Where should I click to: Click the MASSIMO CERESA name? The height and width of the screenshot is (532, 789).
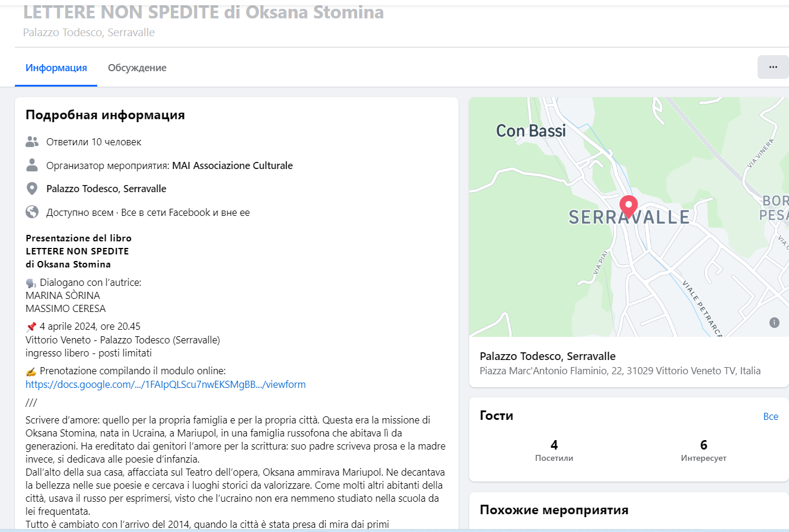(x=66, y=308)
